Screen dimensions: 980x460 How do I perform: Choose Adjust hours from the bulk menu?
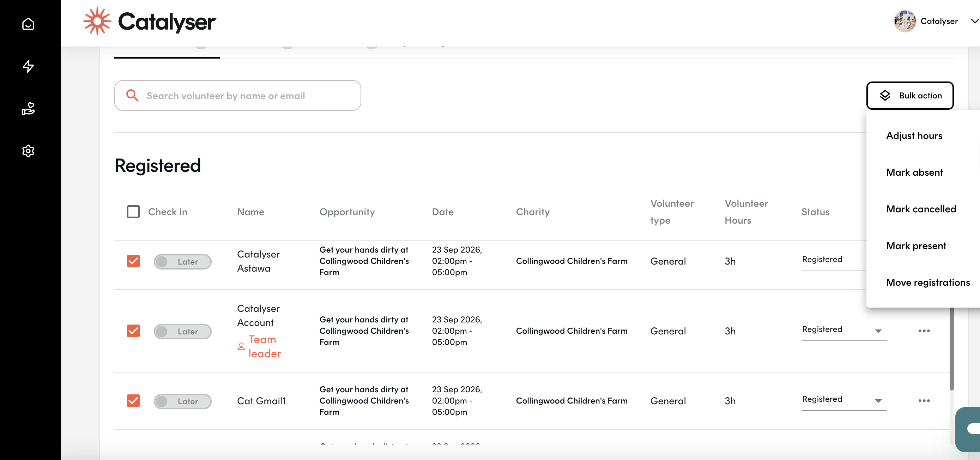coord(914,136)
